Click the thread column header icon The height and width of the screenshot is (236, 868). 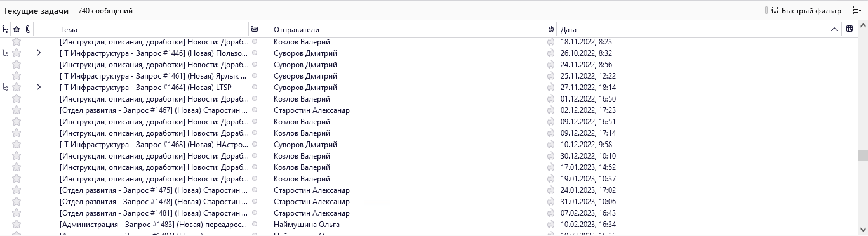pos(6,29)
